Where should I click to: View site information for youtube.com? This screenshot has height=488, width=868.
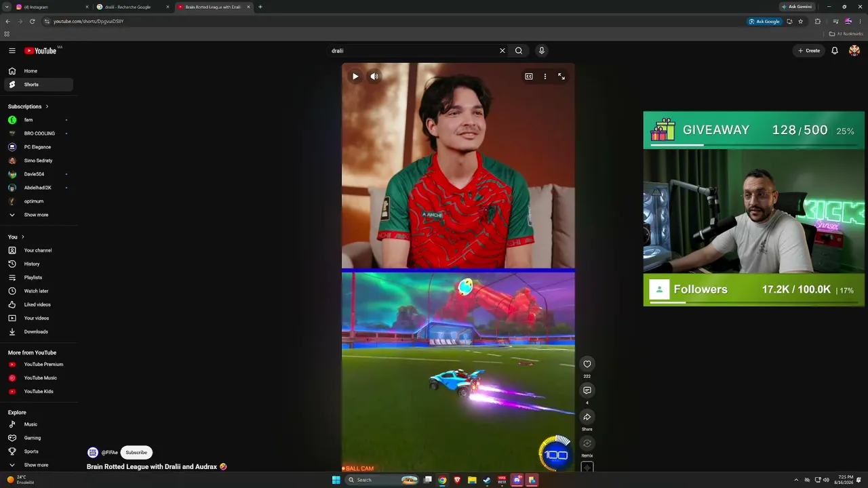click(47, 22)
